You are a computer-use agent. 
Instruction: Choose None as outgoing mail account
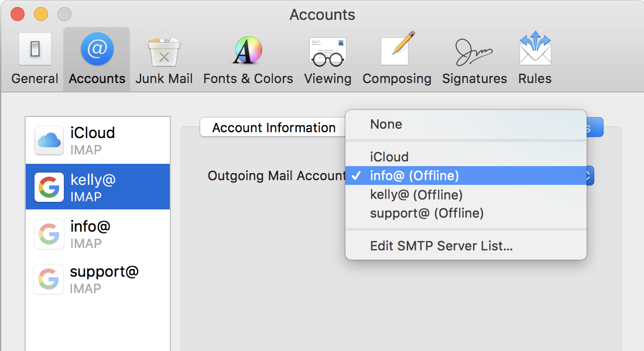386,124
